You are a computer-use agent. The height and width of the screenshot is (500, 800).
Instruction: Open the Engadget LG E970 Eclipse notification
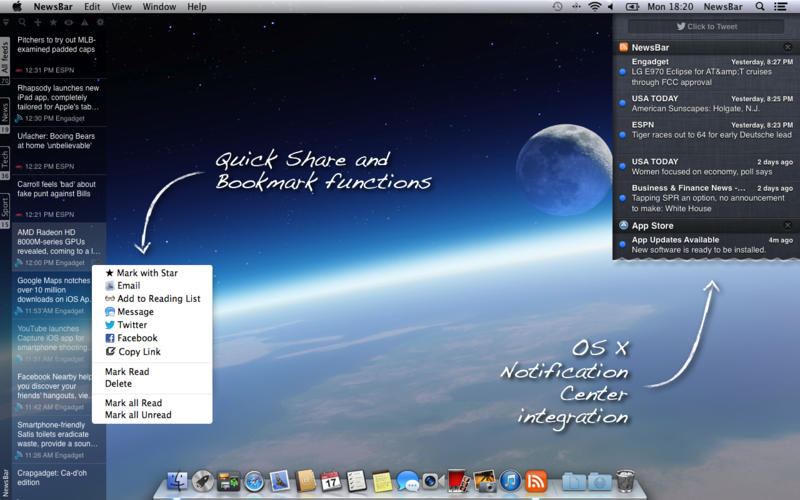tap(706, 72)
